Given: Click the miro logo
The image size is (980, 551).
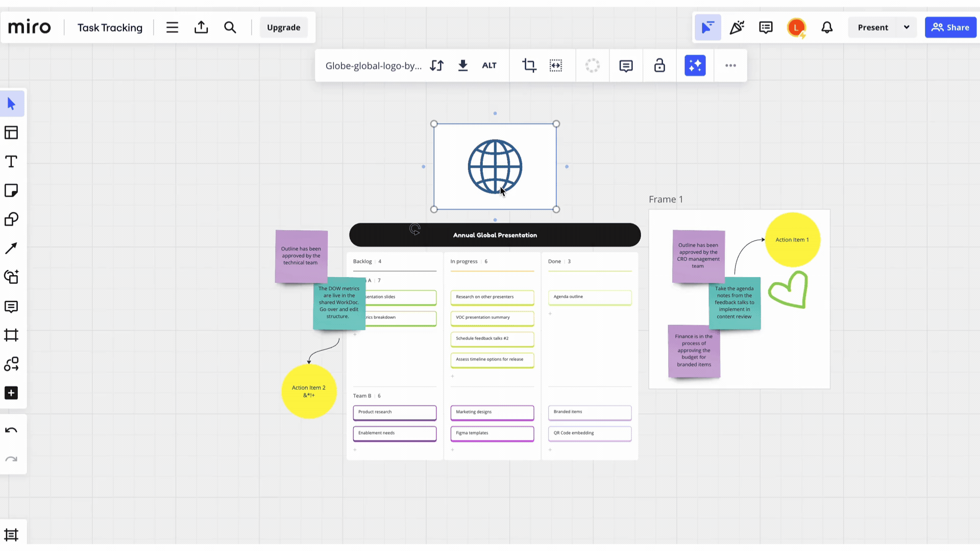Looking at the screenshot, I should tap(30, 27).
